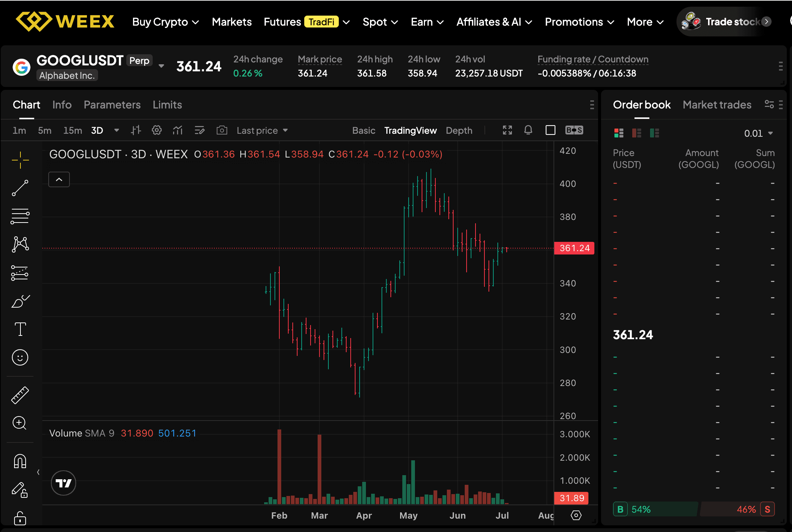Toggle the chart layout square icon
The image size is (792, 532).
click(x=551, y=130)
